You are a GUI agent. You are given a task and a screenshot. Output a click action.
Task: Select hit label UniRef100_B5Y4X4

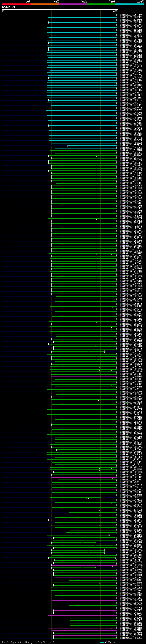[131, 160]
